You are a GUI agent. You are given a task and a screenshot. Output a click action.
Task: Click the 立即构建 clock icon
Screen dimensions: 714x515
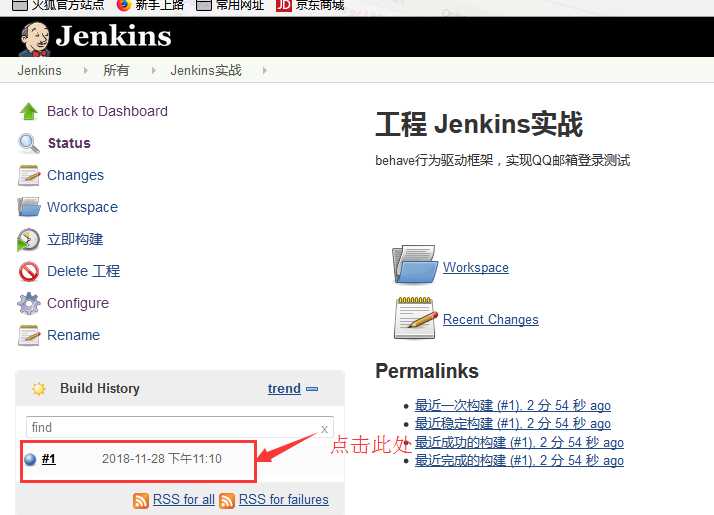point(29,240)
